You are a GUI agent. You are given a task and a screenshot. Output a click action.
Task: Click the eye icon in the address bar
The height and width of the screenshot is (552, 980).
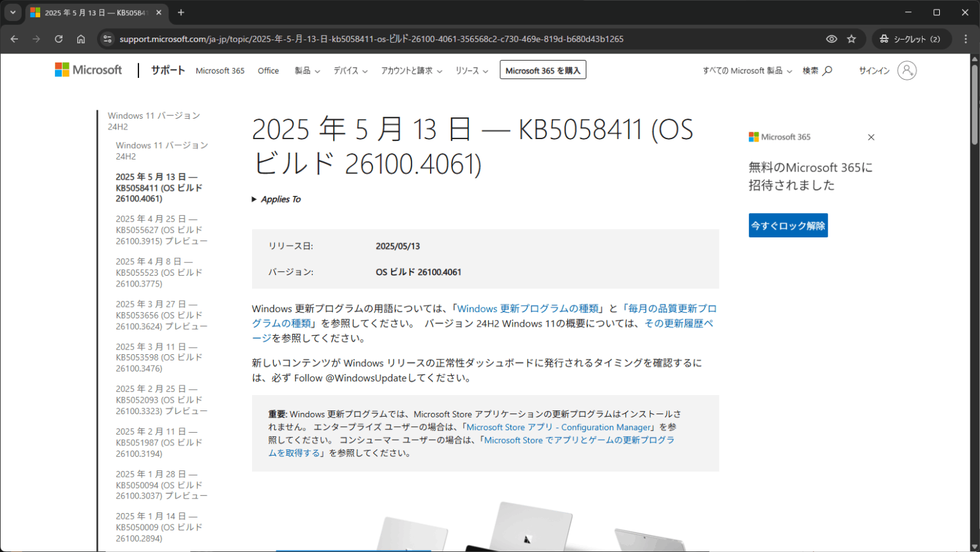click(x=831, y=39)
